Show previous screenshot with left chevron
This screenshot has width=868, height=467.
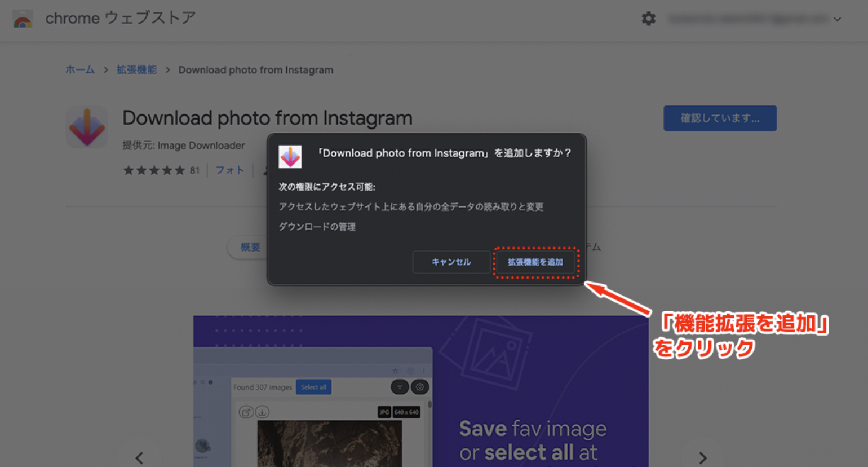click(139, 457)
